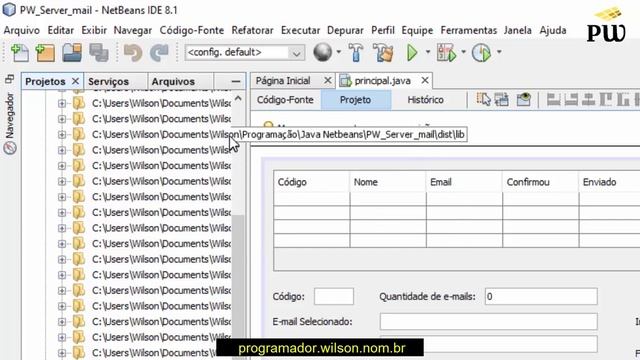Viewport: 640px width, 360px height.
Task: Open dropdown arrow beside the globe icon
Action: [339, 52]
